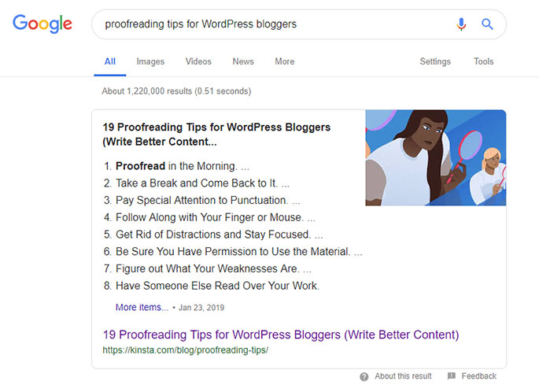Click the Google logo
The image size is (539, 392).
42,24
